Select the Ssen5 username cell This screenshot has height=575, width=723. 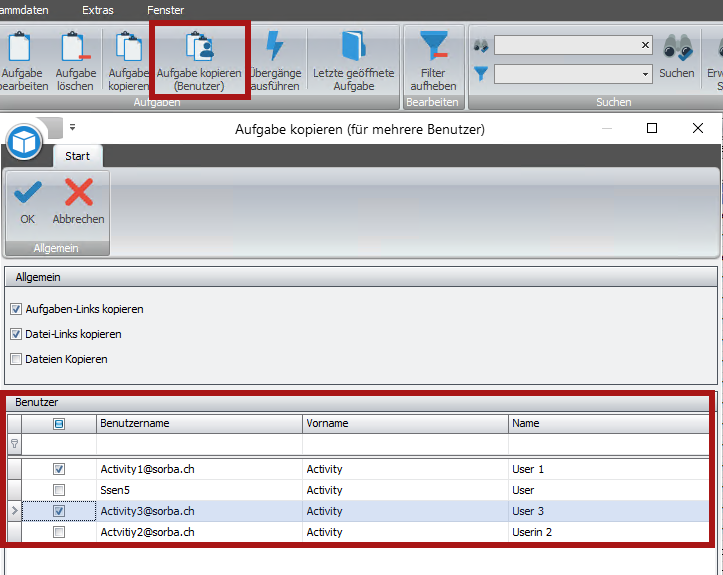(199, 490)
